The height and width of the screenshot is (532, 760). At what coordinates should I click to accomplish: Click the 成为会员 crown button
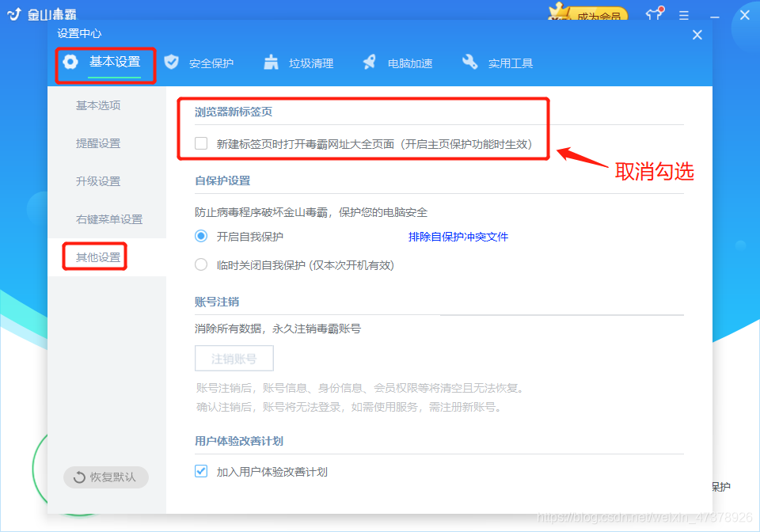(588, 13)
